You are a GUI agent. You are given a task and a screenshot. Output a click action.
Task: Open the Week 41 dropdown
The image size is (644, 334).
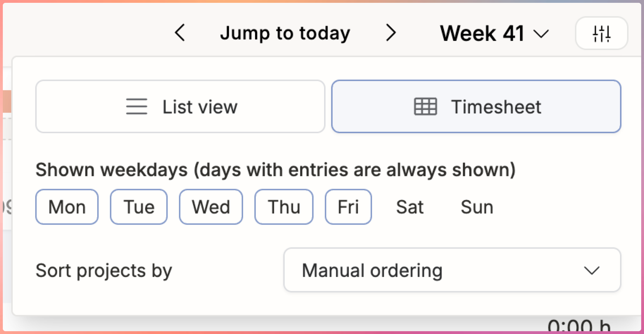(x=494, y=33)
